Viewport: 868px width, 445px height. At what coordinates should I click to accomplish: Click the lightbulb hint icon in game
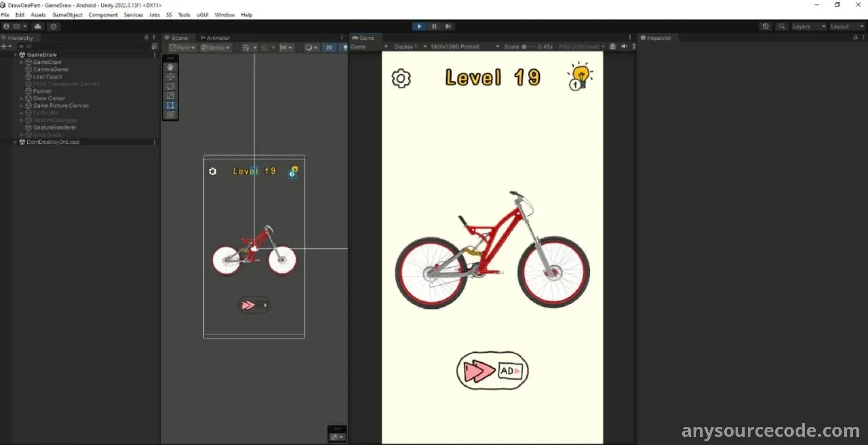click(x=580, y=76)
